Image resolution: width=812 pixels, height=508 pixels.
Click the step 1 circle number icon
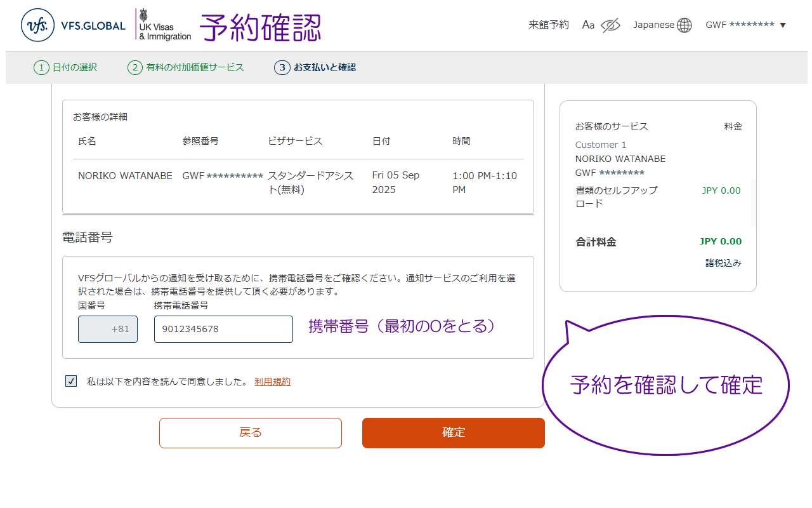tap(41, 67)
